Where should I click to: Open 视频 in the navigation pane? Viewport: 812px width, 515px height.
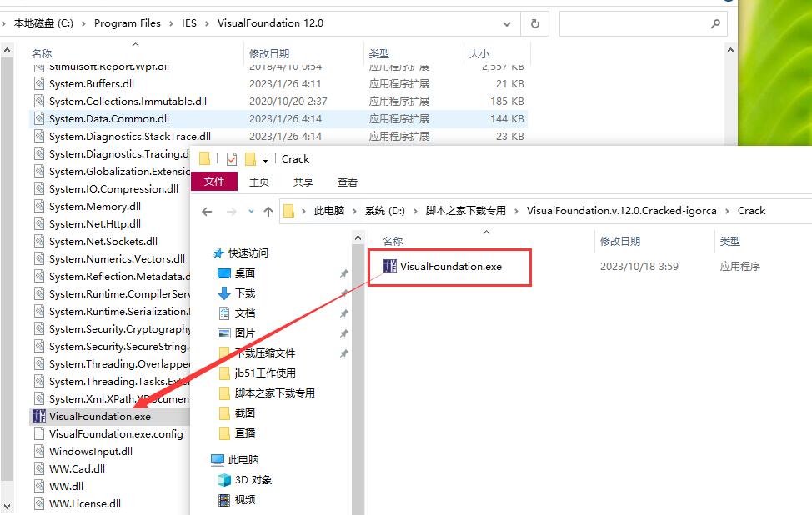245,500
